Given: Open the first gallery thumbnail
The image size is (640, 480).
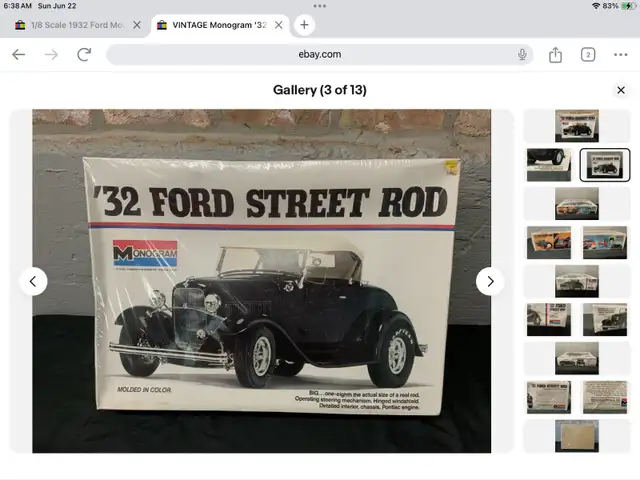Looking at the screenshot, I should pyautogui.click(x=577, y=126).
